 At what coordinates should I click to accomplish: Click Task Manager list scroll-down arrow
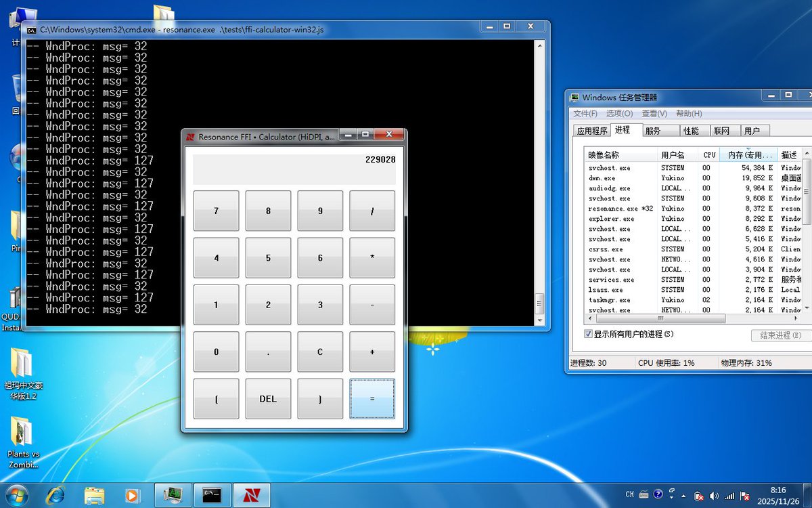pyautogui.click(x=806, y=308)
